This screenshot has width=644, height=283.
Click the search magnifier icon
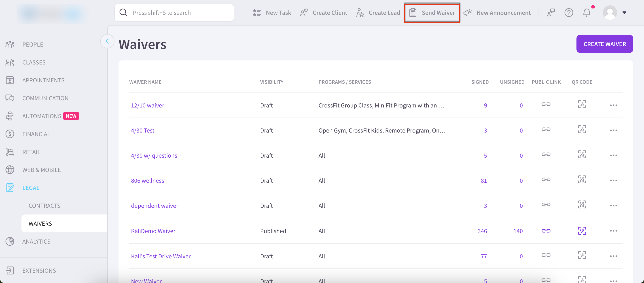123,13
